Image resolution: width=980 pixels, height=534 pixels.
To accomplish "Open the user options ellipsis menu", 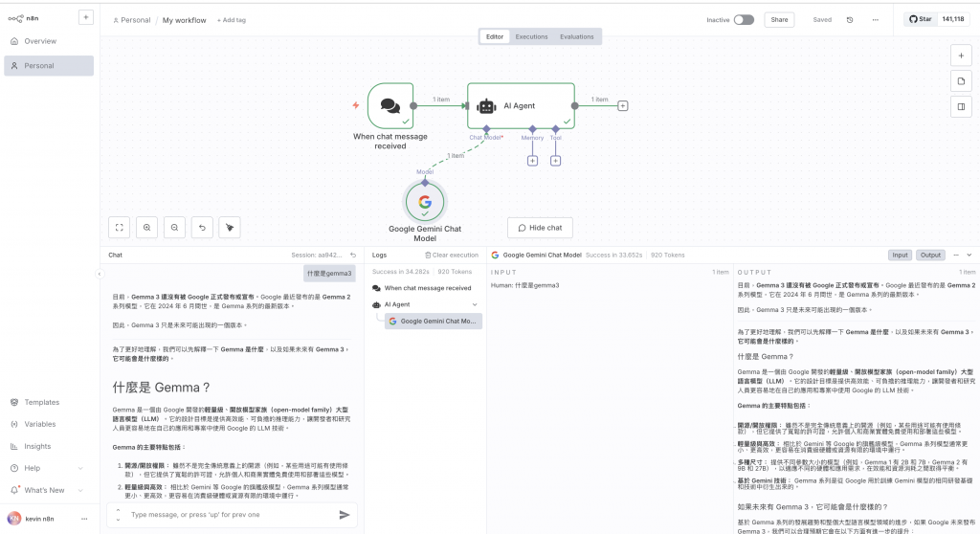I will (84, 519).
